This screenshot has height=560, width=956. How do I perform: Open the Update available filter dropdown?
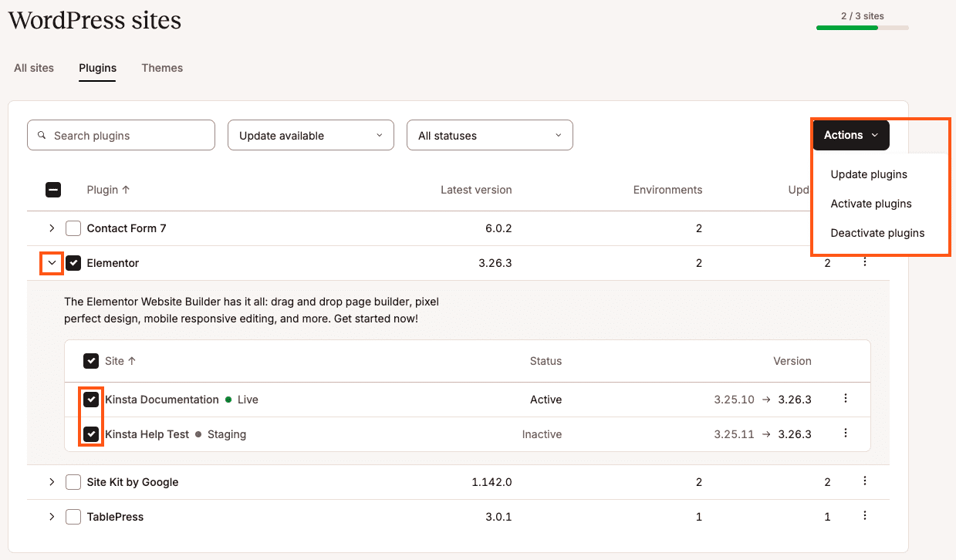point(311,135)
